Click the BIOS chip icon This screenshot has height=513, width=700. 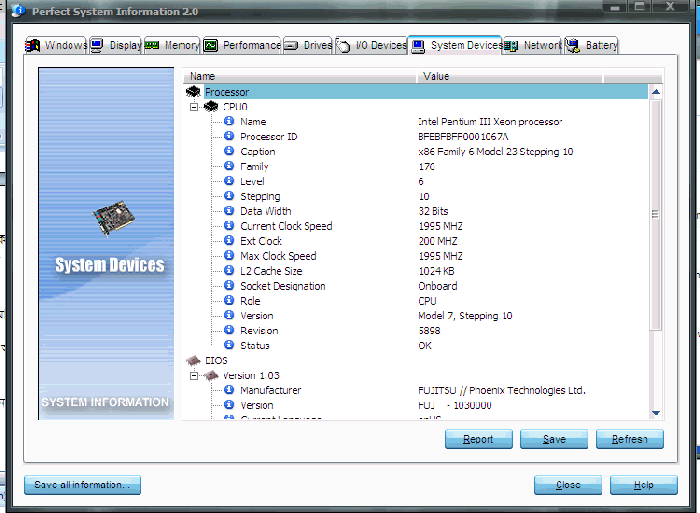click(x=193, y=360)
